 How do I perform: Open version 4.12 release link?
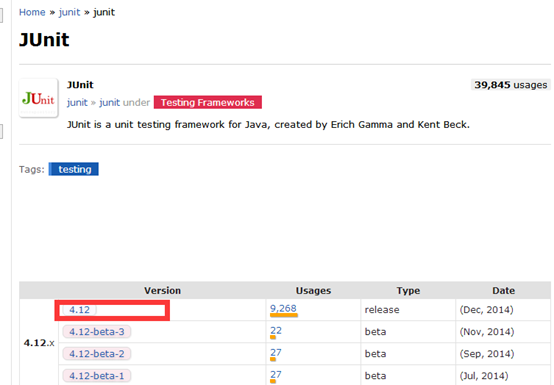(x=79, y=310)
